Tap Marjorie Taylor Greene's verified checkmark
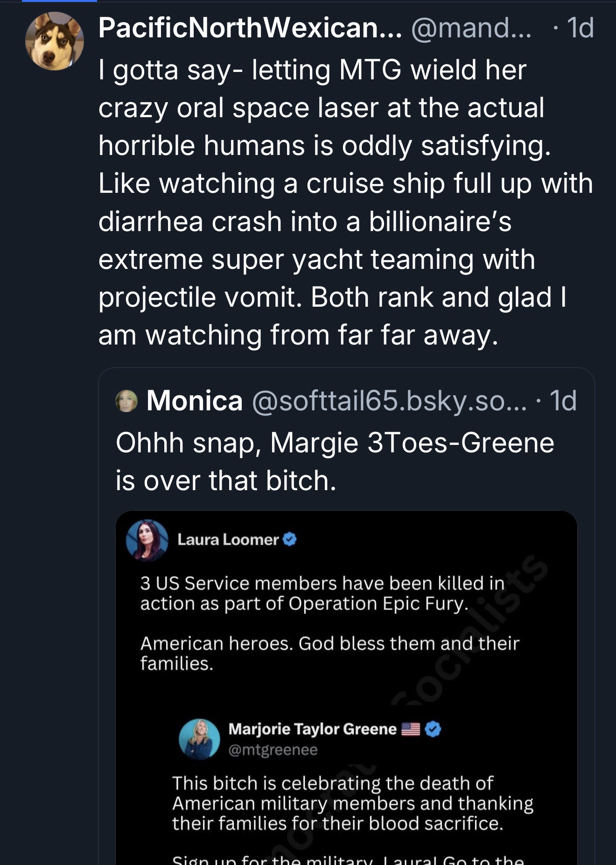616x865 pixels. click(434, 729)
